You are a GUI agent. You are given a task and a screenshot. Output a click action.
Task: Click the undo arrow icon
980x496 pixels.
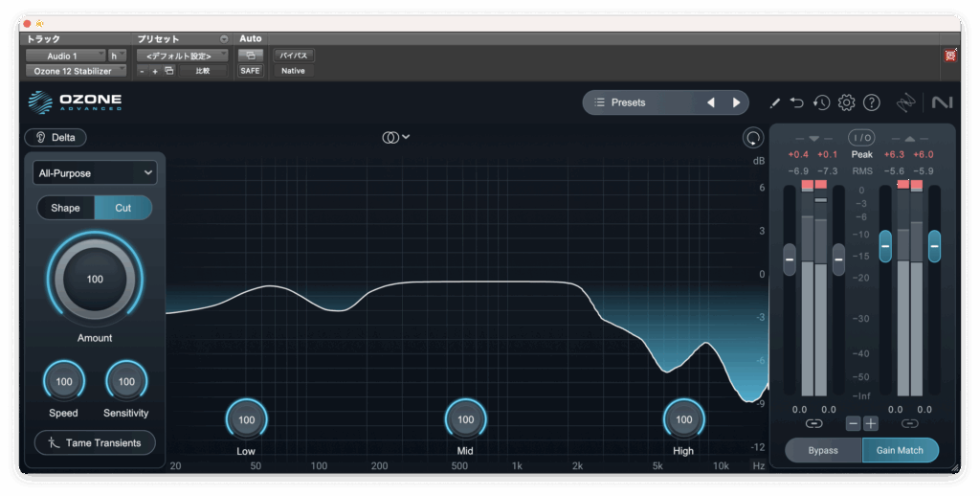796,102
